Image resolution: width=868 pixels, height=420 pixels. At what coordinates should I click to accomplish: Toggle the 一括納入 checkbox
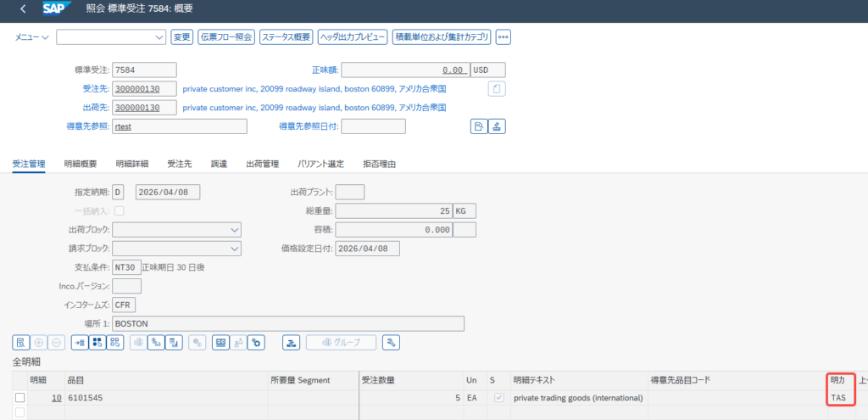119,210
